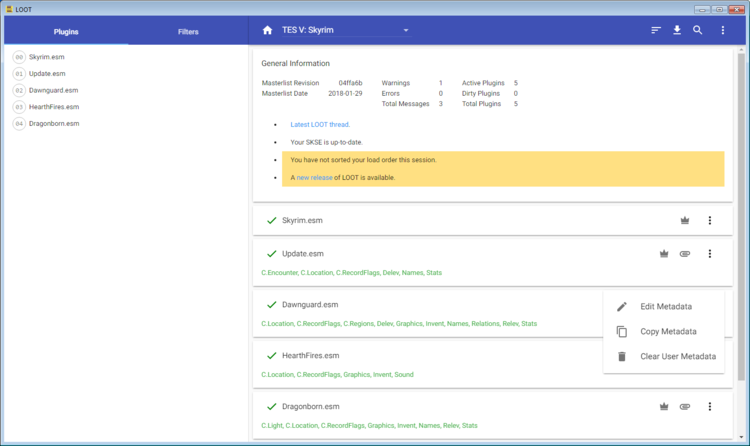Open the three-dot menu on Update.esm card
This screenshot has width=750, height=446.
(710, 254)
